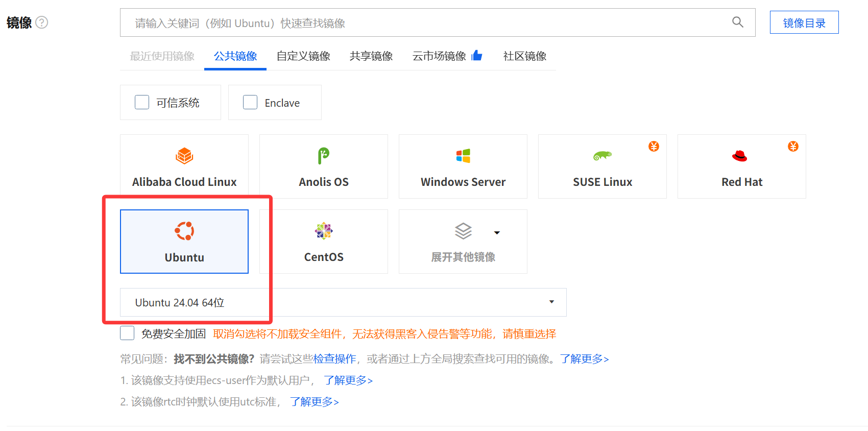This screenshot has width=868, height=431.
Task: Open 了解更多 link for ecs-user default user
Action: pos(348,380)
